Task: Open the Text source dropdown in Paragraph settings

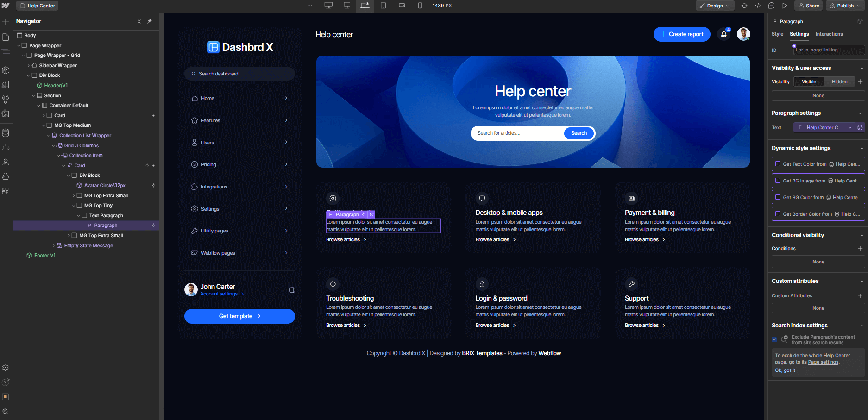Action: (824, 127)
